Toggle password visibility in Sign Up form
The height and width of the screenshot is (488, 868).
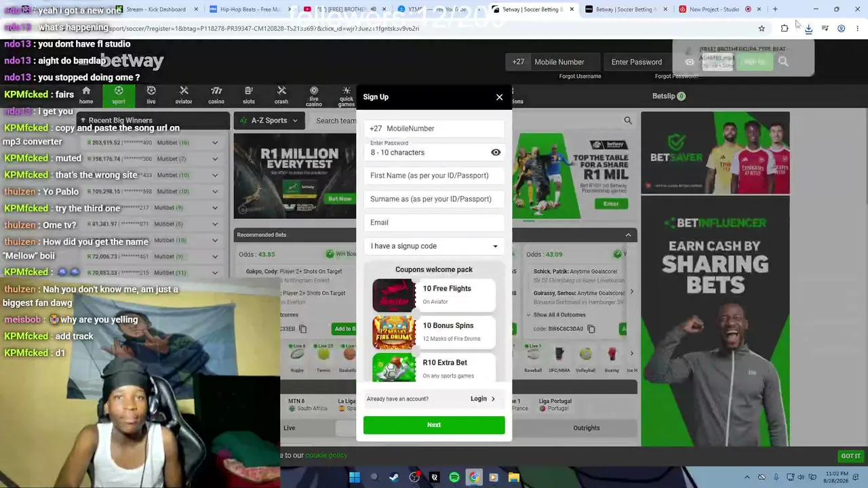(496, 152)
